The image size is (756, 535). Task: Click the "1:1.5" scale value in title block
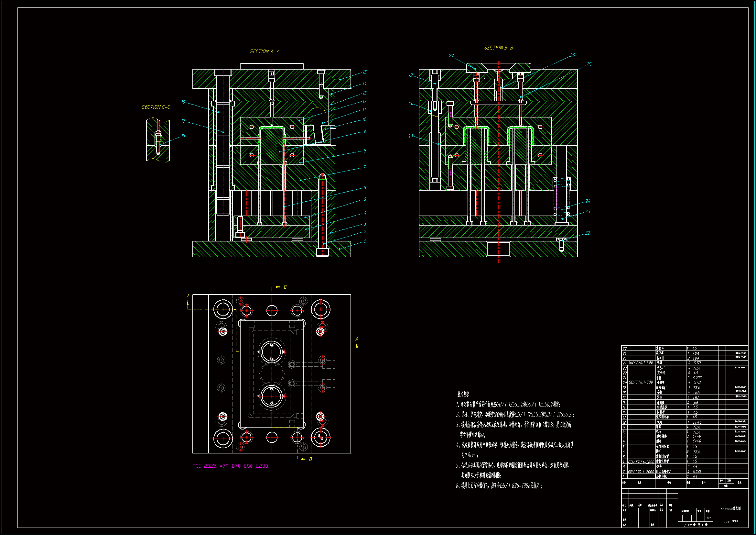tap(708, 518)
